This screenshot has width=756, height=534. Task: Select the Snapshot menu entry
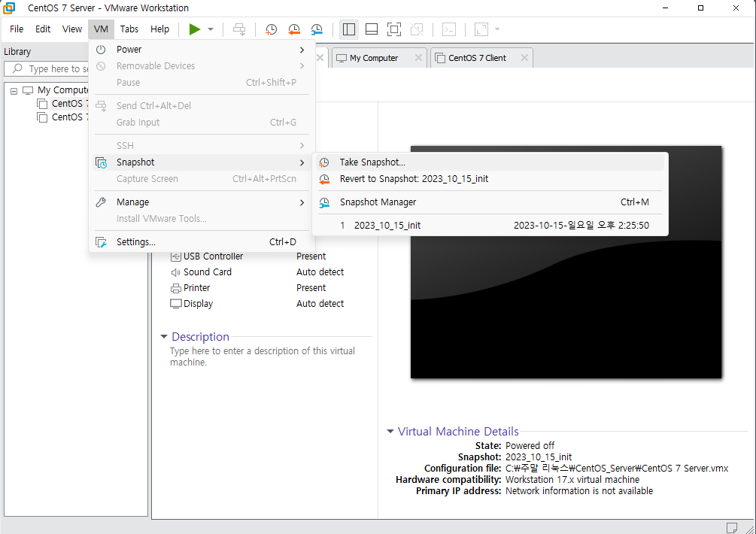[x=202, y=162]
